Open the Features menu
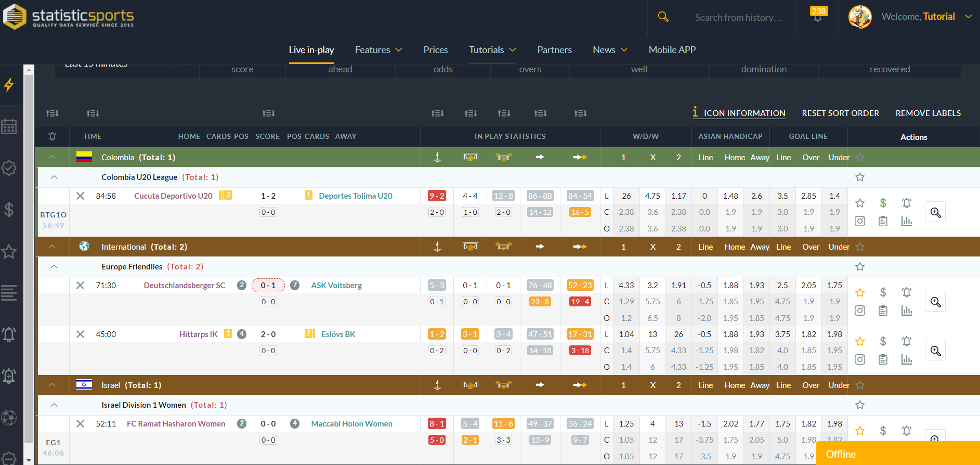This screenshot has height=465, width=980. [378, 50]
